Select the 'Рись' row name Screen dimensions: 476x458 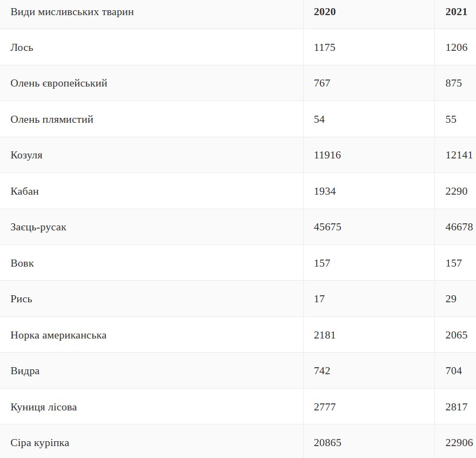point(22,299)
